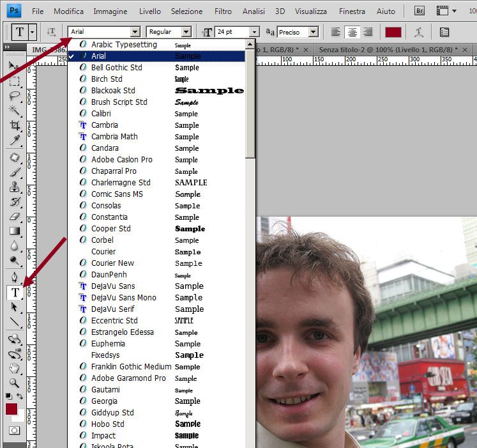This screenshot has width=477, height=448.
Task: Select the Gradient tool
Action: [x=14, y=231]
